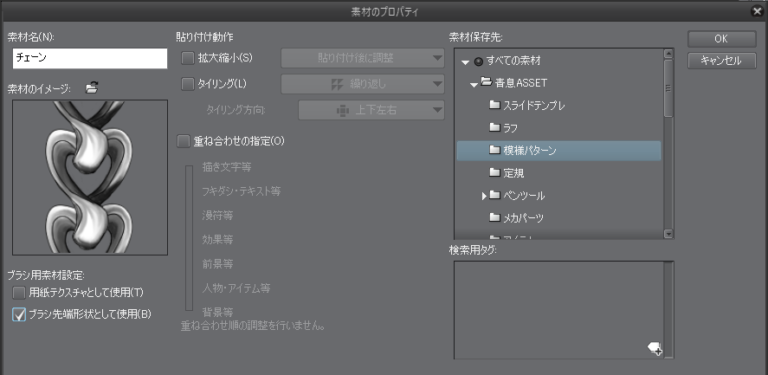This screenshot has width=768, height=375.
Task: Select 模様パターン in the folder tree
Action: point(559,150)
